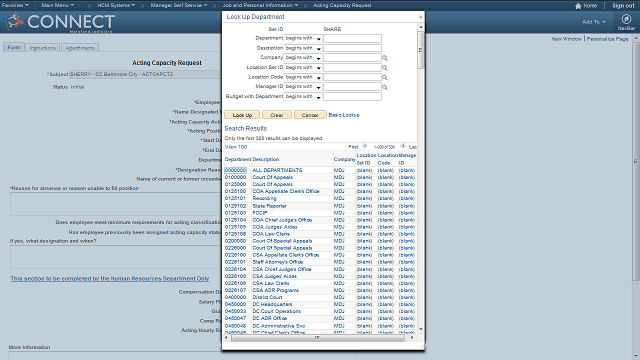Open Job and Personal Information menu
This screenshot has width=640, height=360.
click(x=260, y=5)
